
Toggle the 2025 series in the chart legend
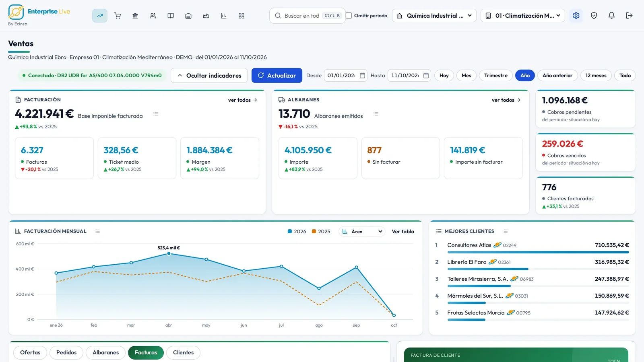(x=321, y=232)
